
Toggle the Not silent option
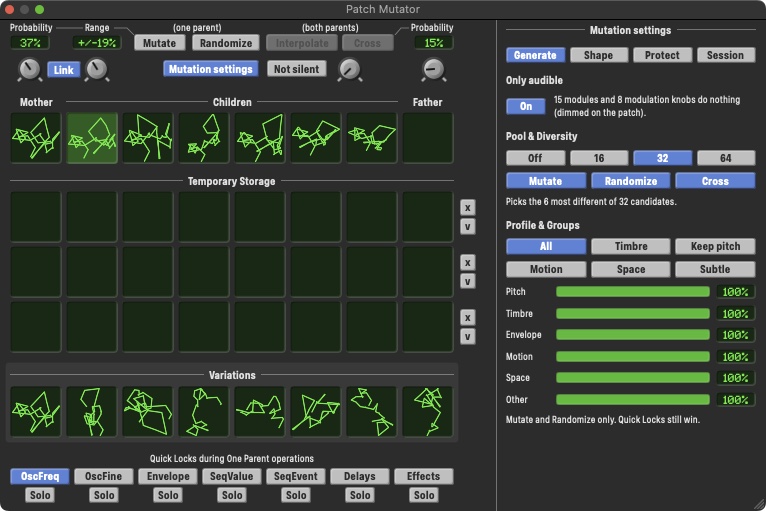point(297,69)
